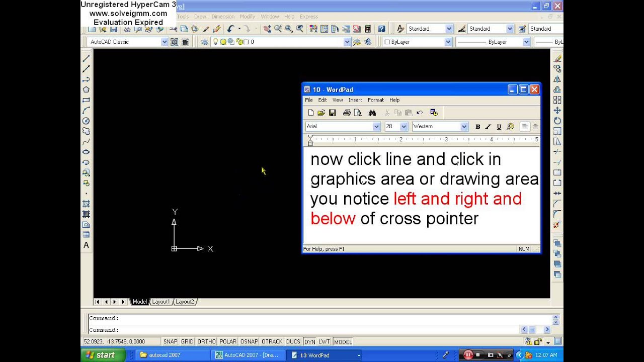This screenshot has width=644, height=362.
Task: Toggle GRID display in status bar
Action: click(x=187, y=341)
